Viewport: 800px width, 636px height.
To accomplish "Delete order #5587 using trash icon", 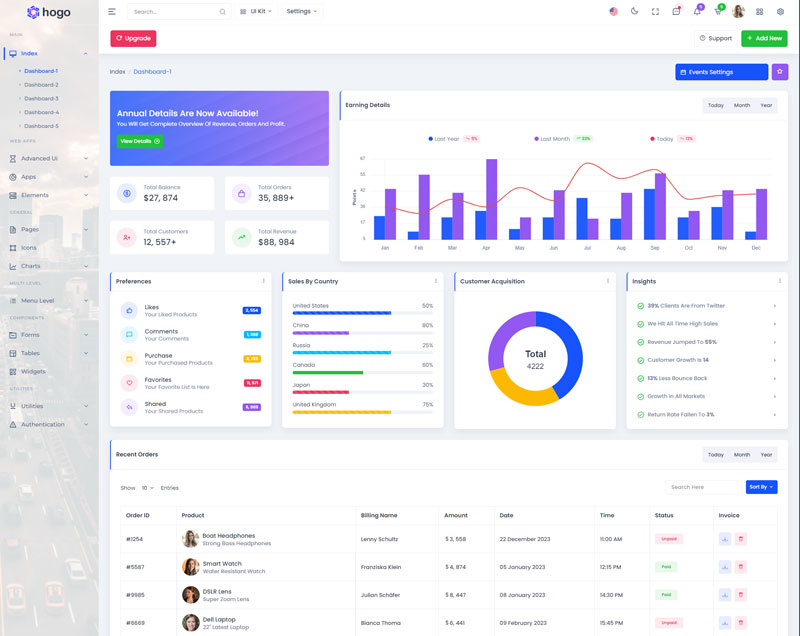I will click(741, 567).
